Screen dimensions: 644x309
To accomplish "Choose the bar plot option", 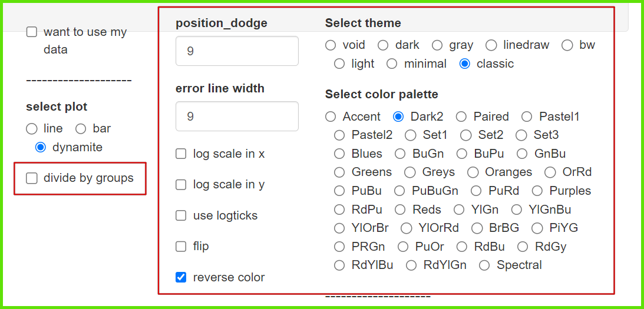I will [81, 128].
